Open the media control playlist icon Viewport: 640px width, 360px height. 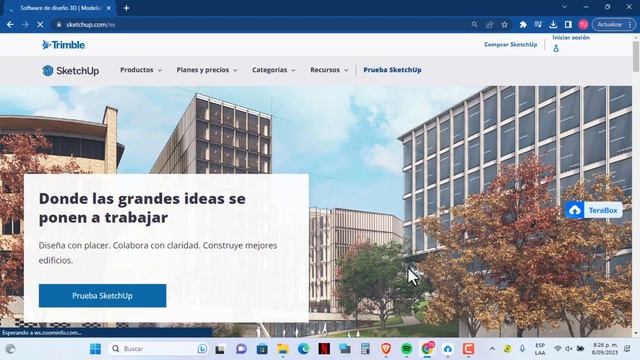coord(538,24)
